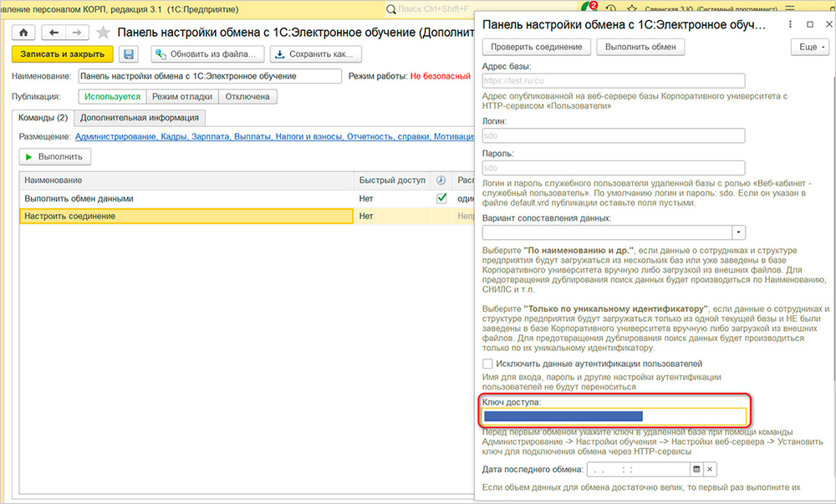The width and height of the screenshot is (836, 504).
Task: Open history clock icon in top bar
Action: [x=611, y=9]
